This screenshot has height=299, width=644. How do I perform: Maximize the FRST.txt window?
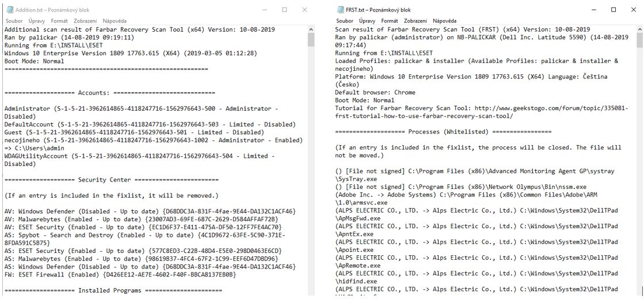pos(613,10)
